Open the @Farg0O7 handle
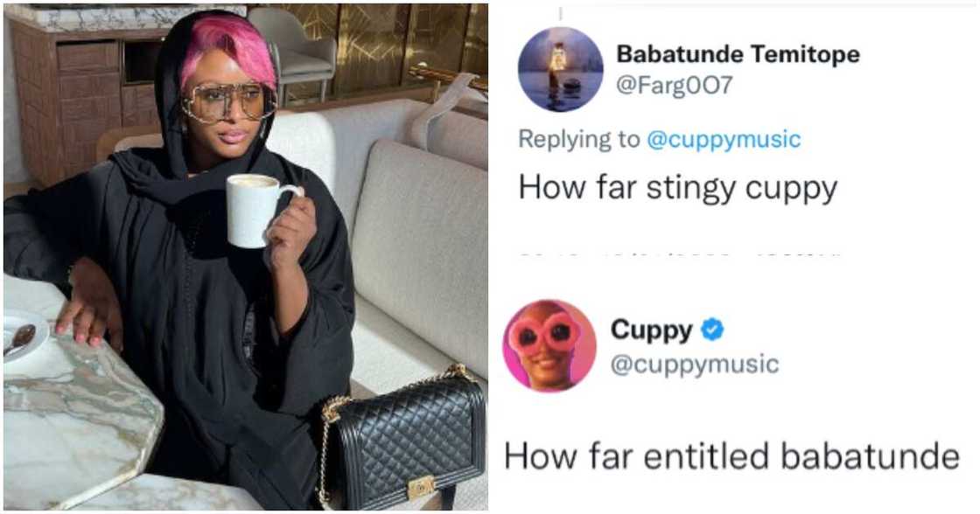Image resolution: width=980 pixels, height=514 pixels. tap(675, 84)
